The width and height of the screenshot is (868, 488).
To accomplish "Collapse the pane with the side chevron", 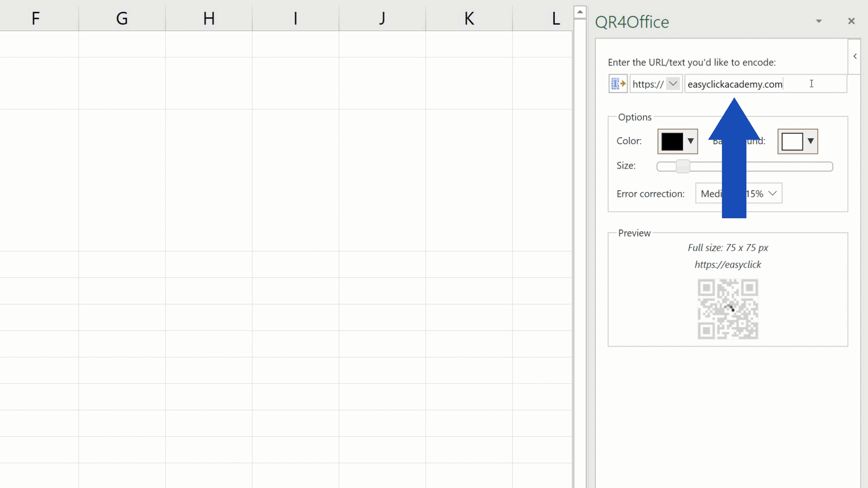I will coord(855,56).
